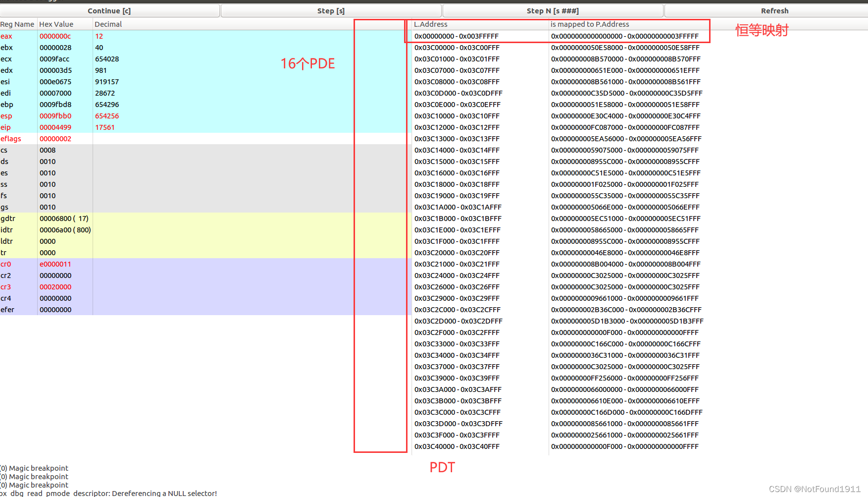868x497 pixels.
Task: Select the cr2 register name
Action: pyautogui.click(x=6, y=276)
